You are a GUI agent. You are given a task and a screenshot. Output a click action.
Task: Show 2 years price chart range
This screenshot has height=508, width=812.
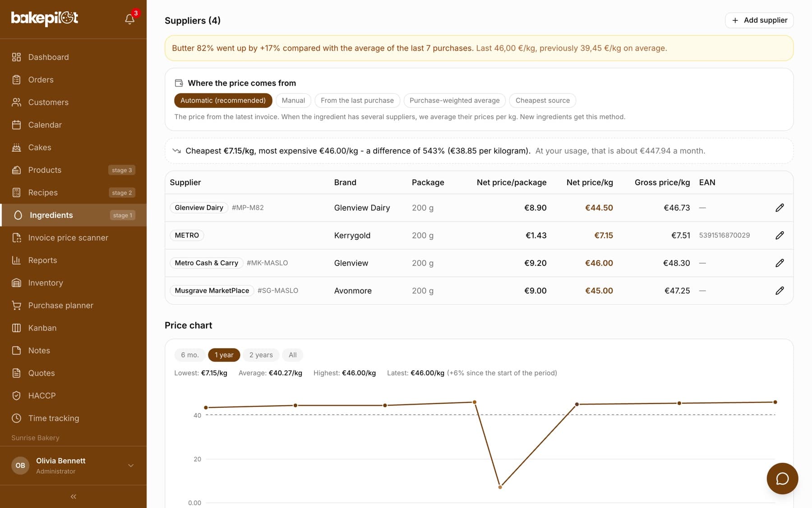pyautogui.click(x=261, y=355)
